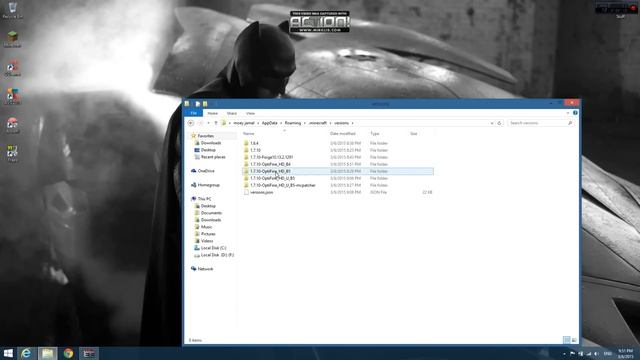Image resolution: width=640 pixels, height=360 pixels.
Task: Open the Explorer Help icon
Action: (575, 113)
